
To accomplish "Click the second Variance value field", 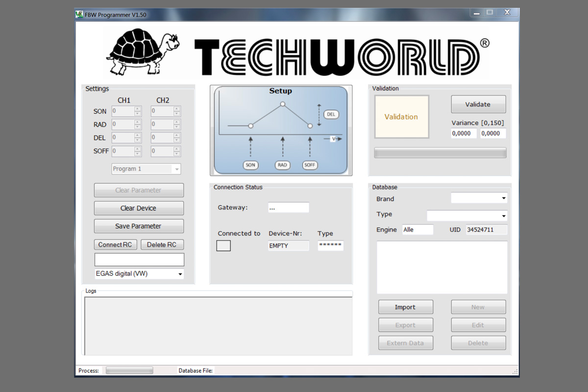I will point(493,133).
